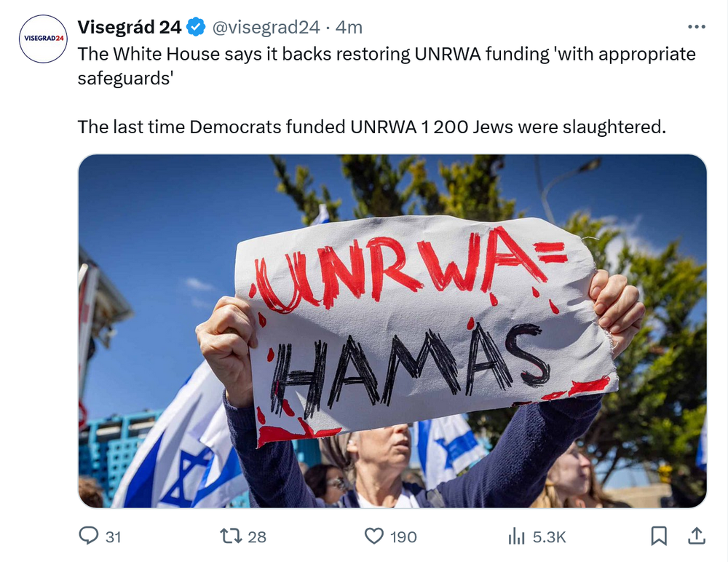View analytics via bar chart icon
Viewport: 728px width, 562px height.
pyautogui.click(x=516, y=536)
